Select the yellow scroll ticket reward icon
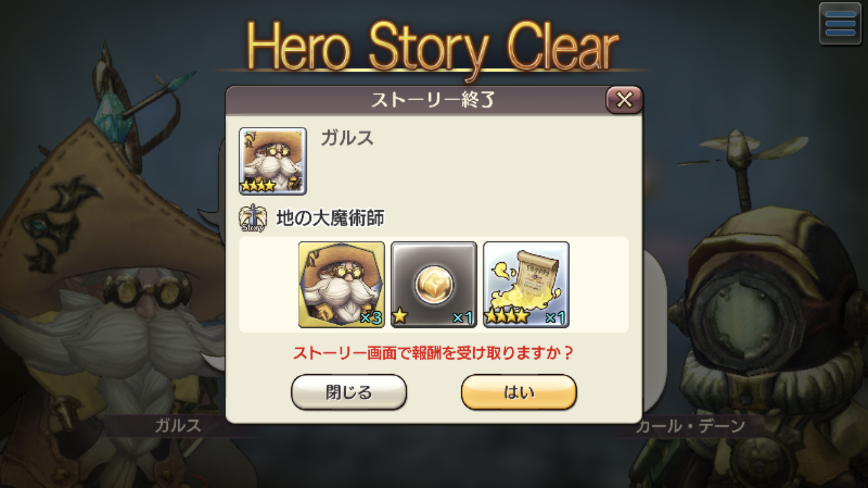This screenshot has width=868, height=488. pyautogui.click(x=526, y=284)
